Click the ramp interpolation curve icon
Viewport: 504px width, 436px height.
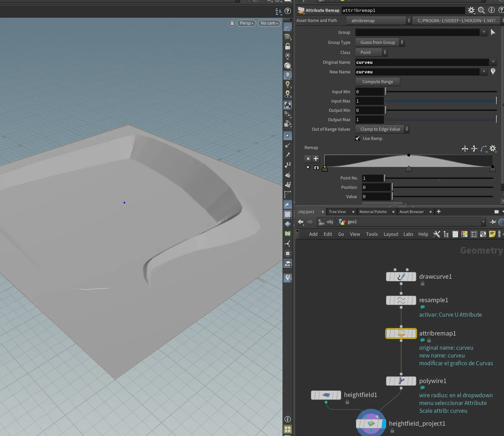click(484, 149)
